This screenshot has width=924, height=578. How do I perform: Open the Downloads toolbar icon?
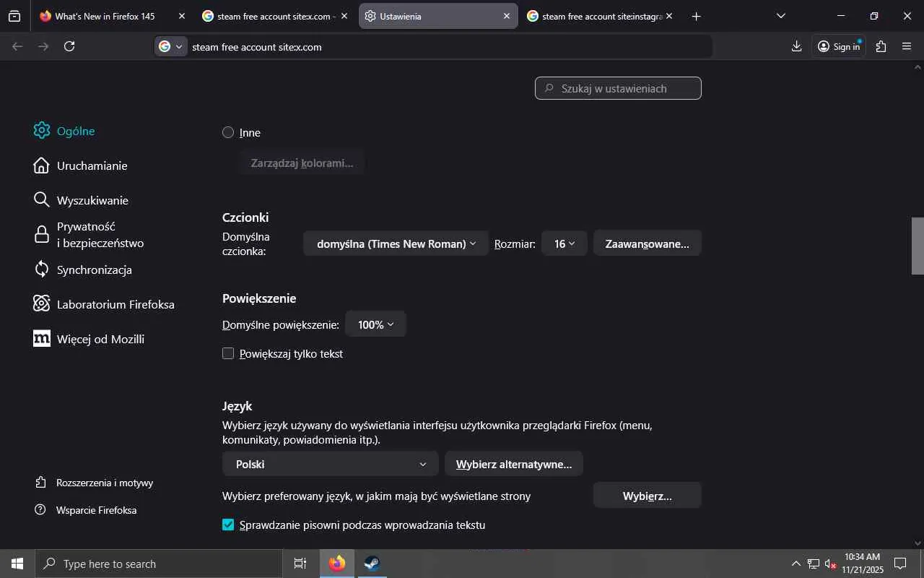pyautogui.click(x=796, y=46)
